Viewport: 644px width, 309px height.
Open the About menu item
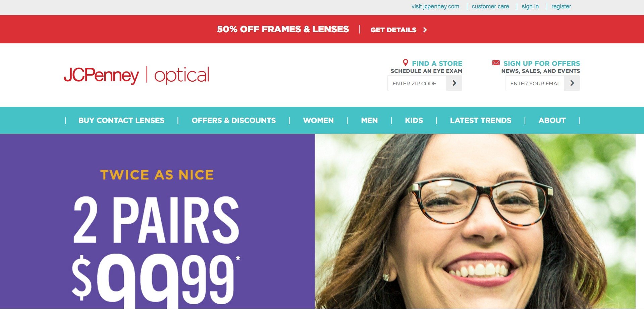[552, 120]
